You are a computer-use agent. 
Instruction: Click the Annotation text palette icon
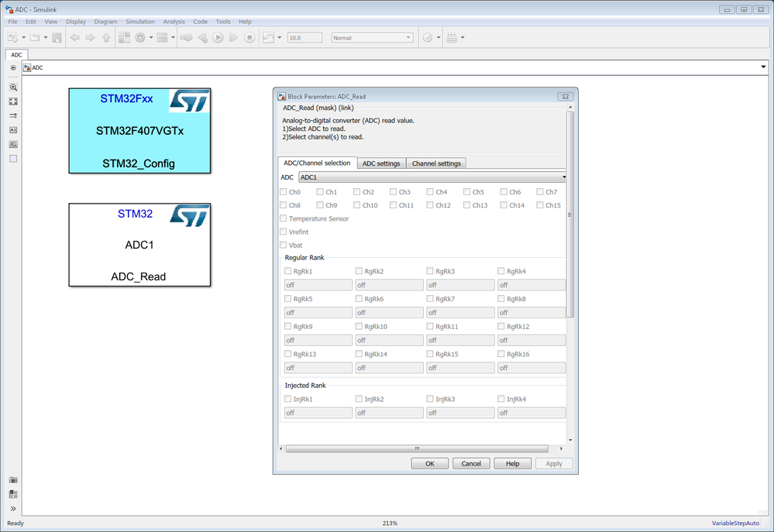click(13, 130)
